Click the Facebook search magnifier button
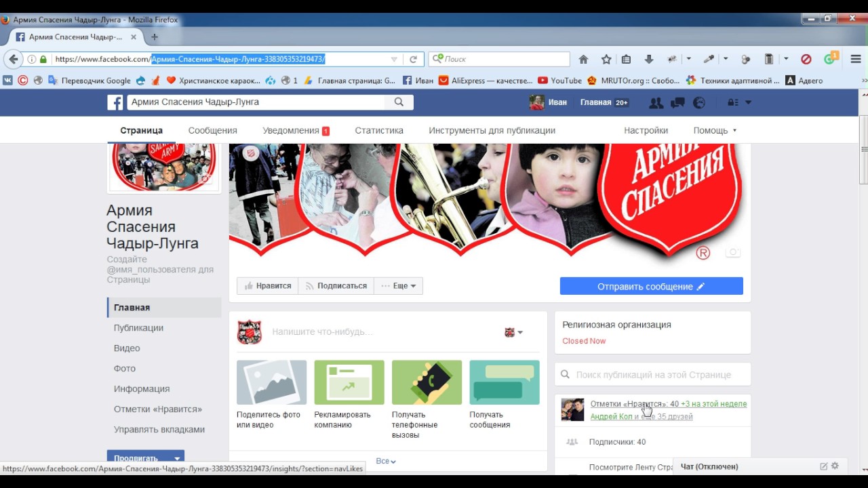 (399, 102)
